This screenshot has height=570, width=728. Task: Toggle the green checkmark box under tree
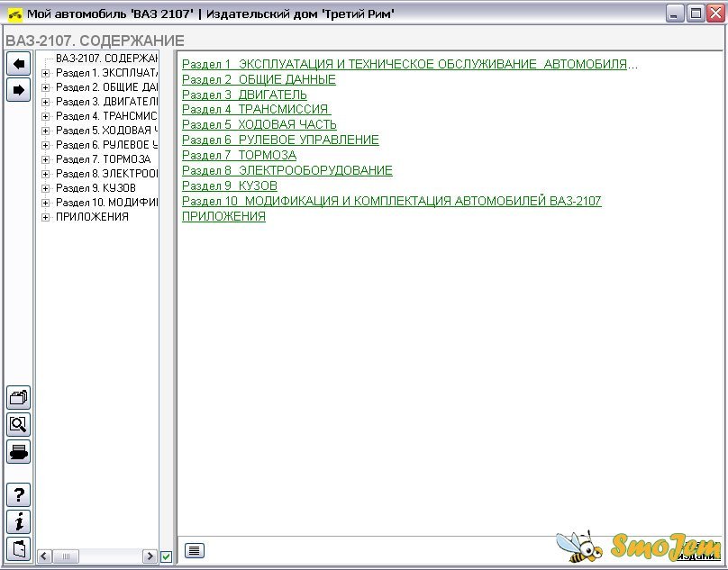coord(166,556)
